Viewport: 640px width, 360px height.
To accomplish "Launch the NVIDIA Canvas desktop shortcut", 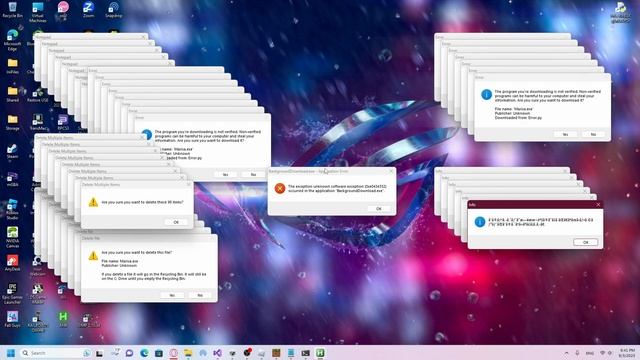I will [x=12, y=237].
